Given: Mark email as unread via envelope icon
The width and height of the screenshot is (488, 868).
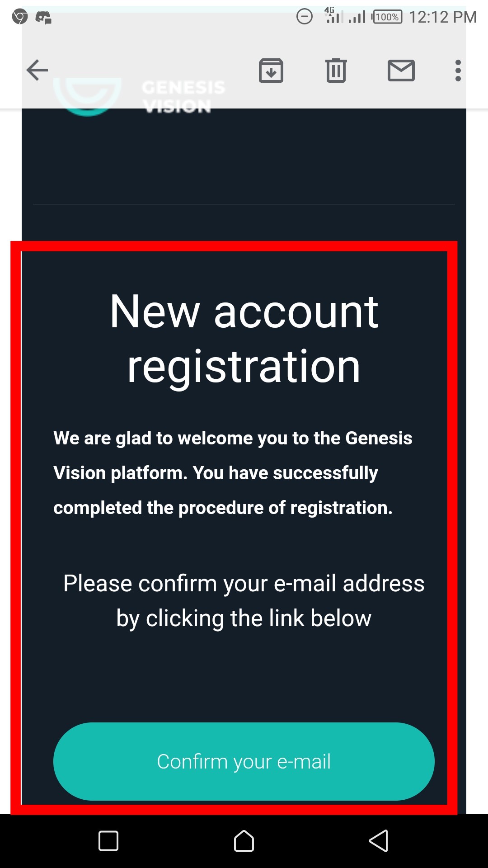Looking at the screenshot, I should click(x=401, y=71).
